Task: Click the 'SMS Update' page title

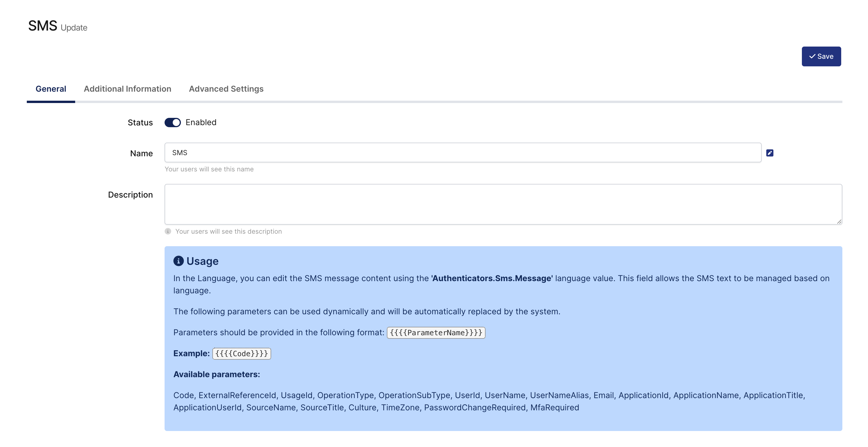Action: click(58, 26)
